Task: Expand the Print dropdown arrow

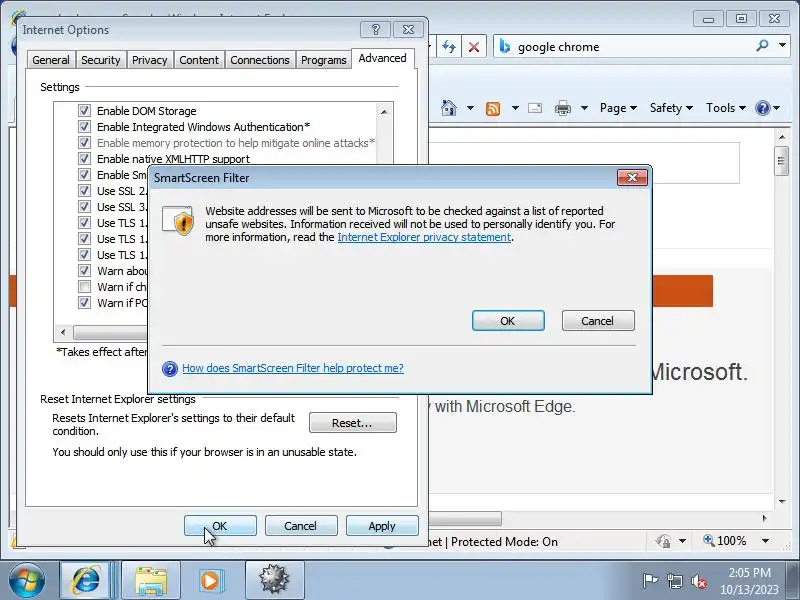Action: click(x=584, y=108)
